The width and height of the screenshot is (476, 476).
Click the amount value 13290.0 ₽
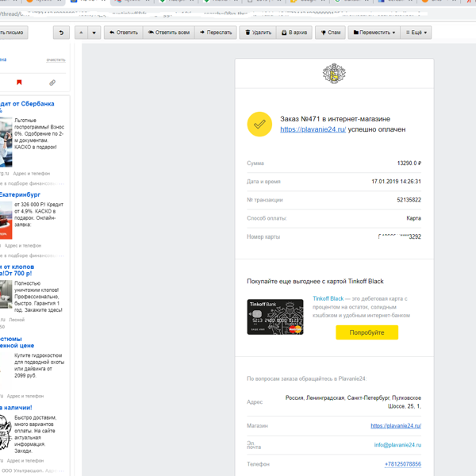409,163
